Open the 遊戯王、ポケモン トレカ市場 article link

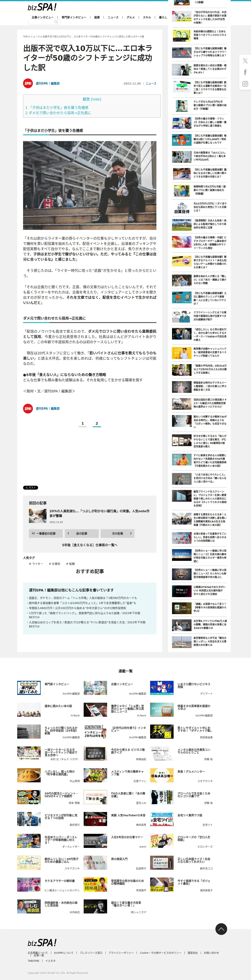click(x=83, y=598)
